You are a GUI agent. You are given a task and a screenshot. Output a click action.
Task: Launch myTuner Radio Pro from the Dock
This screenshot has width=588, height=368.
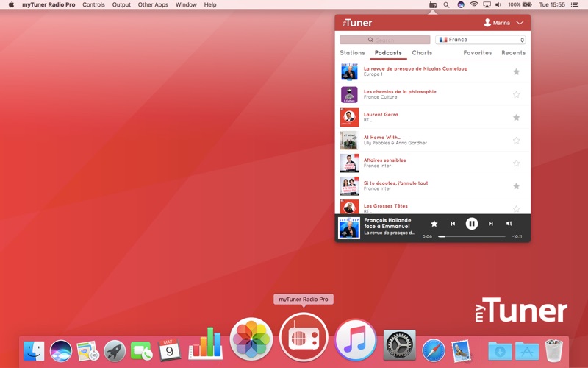point(304,337)
